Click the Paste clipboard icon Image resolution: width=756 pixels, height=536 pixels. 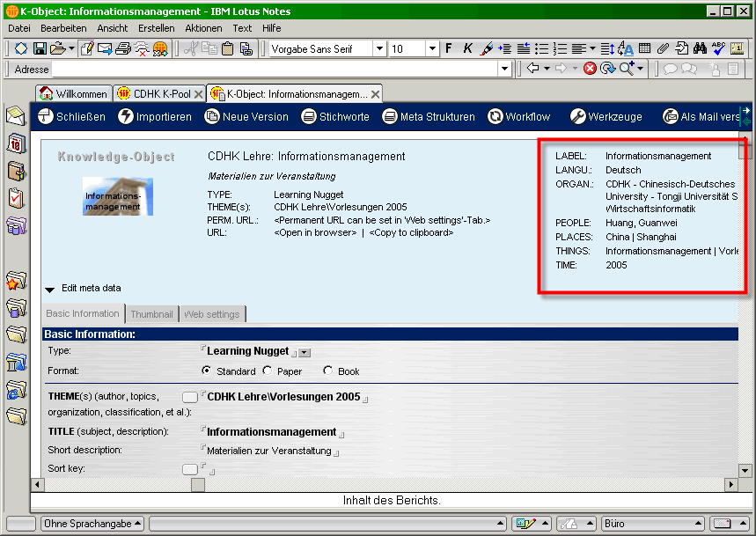228,48
